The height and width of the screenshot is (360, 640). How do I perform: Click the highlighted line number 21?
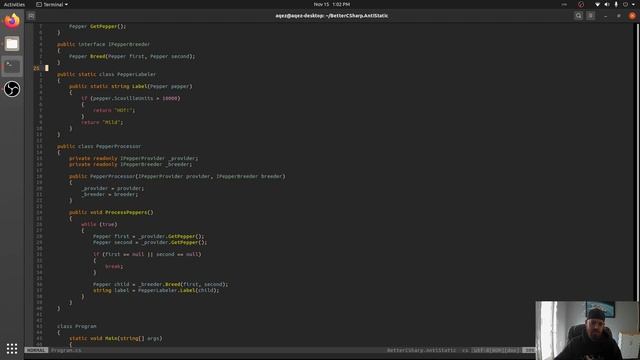pos(37,68)
